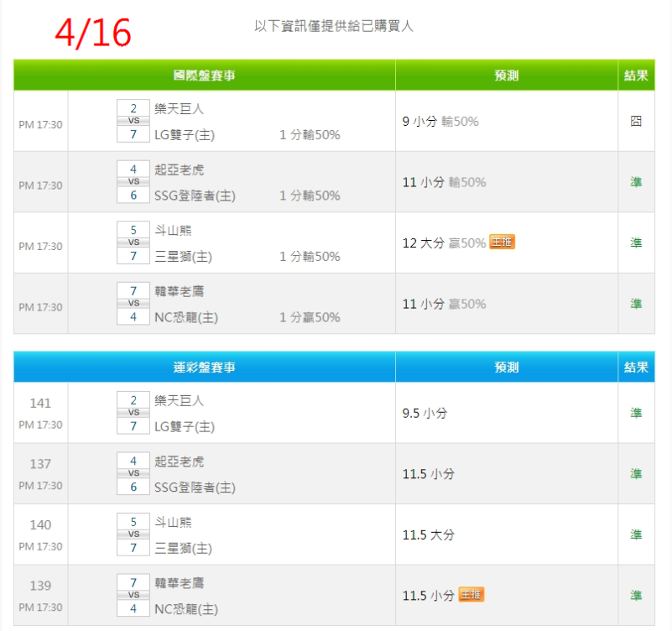Click 韓華老鷹 in the 國際盤賽事 table

pos(180,291)
